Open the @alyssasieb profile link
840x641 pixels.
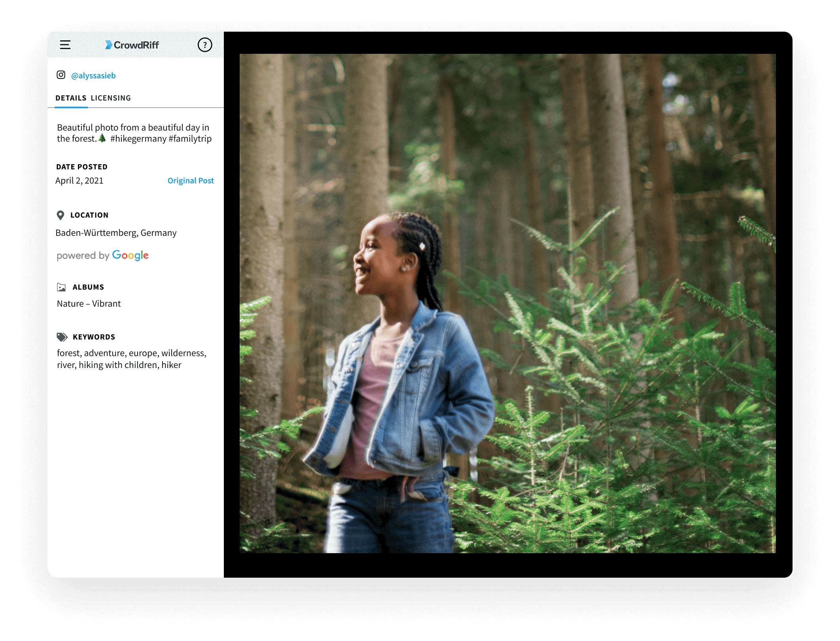click(93, 76)
